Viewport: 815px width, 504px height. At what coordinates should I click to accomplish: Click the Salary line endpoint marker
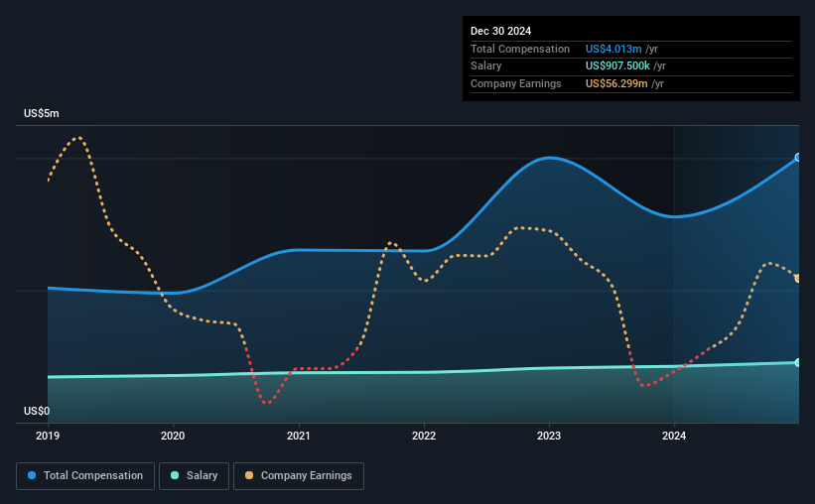tap(798, 363)
